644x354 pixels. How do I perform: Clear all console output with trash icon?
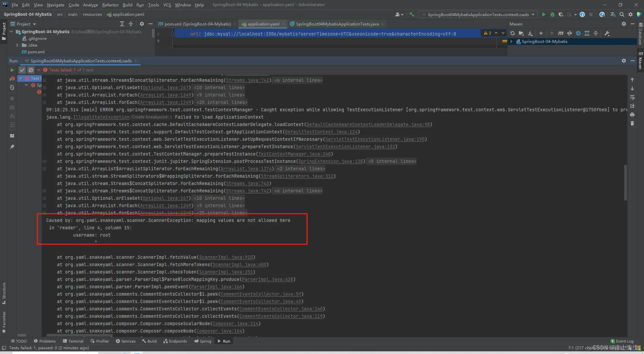click(x=632, y=123)
